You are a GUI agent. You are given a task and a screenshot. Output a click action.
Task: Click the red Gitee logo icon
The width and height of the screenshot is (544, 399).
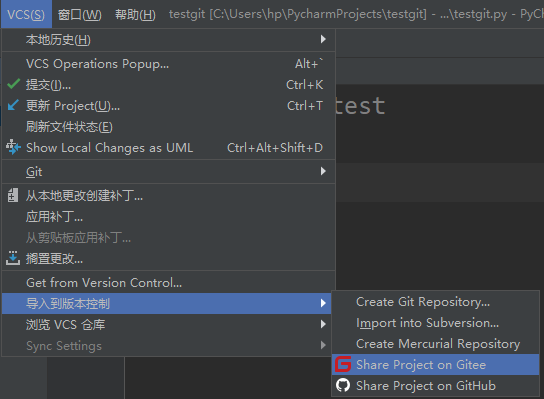pos(343,364)
